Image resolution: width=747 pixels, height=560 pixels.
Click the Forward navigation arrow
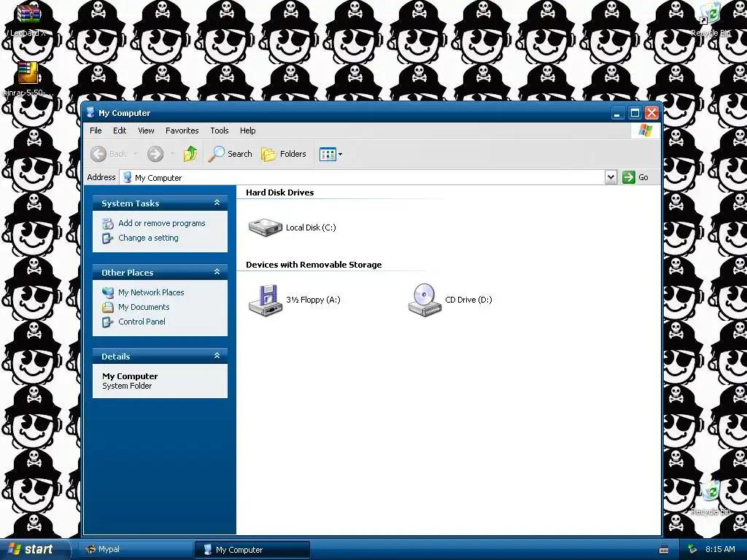(155, 154)
